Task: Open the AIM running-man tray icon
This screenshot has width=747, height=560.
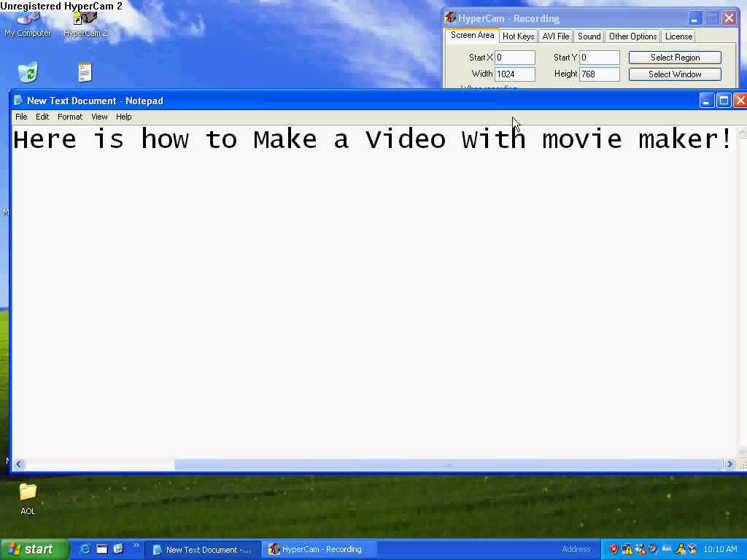Action: tap(681, 549)
